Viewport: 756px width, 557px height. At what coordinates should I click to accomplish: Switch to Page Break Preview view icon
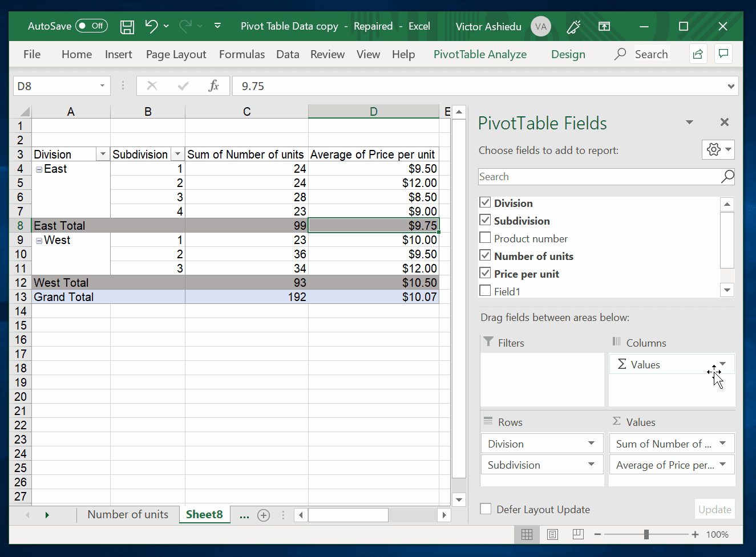[x=577, y=534]
